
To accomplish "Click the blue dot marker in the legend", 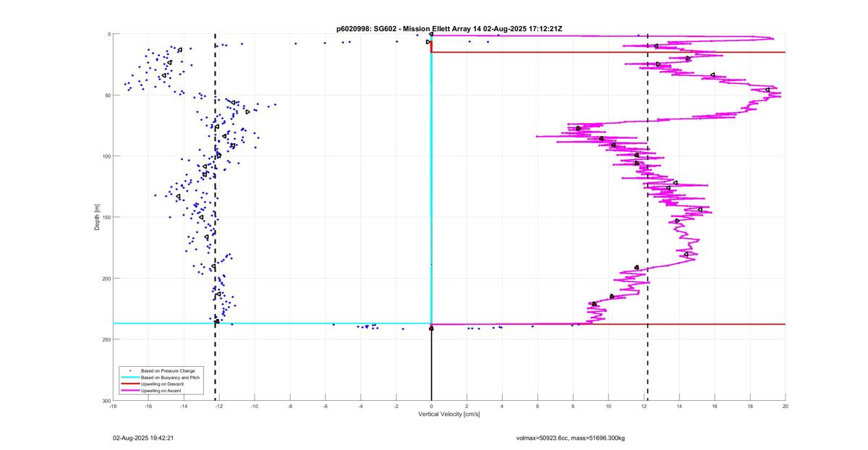I will 129,371.
